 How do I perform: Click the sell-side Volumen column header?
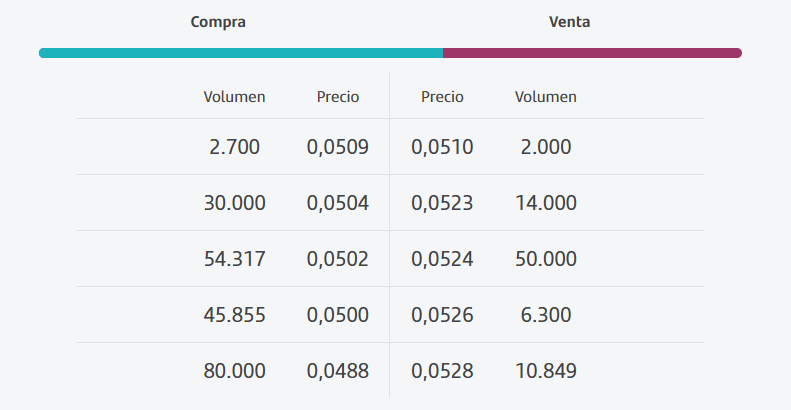pyautogui.click(x=546, y=97)
